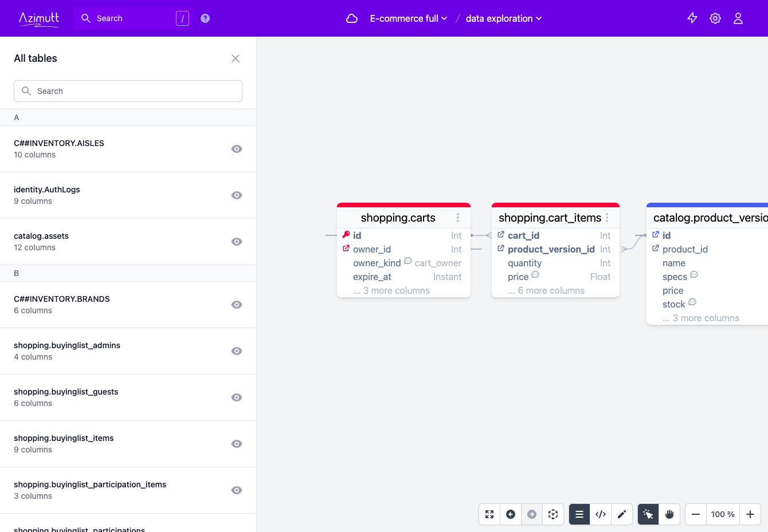Show the C##INVENTORY.AISLES table
The width and height of the screenshot is (768, 532).
[x=237, y=149]
